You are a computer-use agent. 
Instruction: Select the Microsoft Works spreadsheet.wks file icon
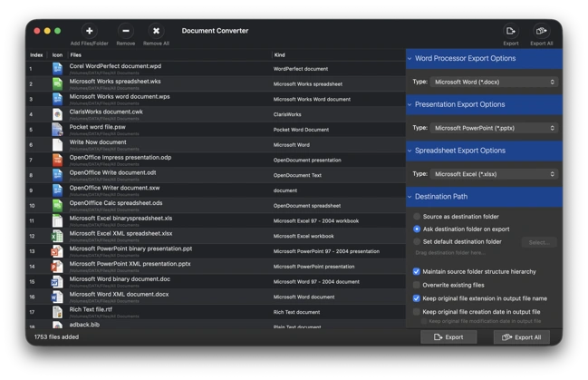pos(57,83)
